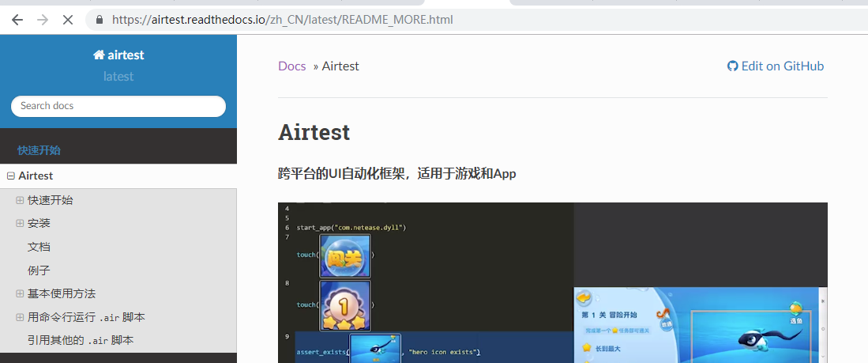This screenshot has height=363, width=868.
Task: Click the 闯关 game icon in demo
Action: click(x=345, y=255)
